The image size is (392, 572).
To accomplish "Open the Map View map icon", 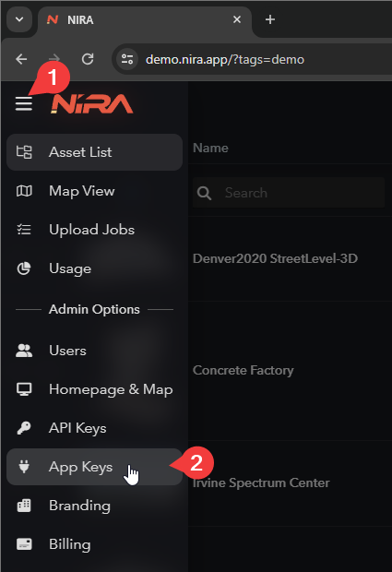I will pos(24,191).
